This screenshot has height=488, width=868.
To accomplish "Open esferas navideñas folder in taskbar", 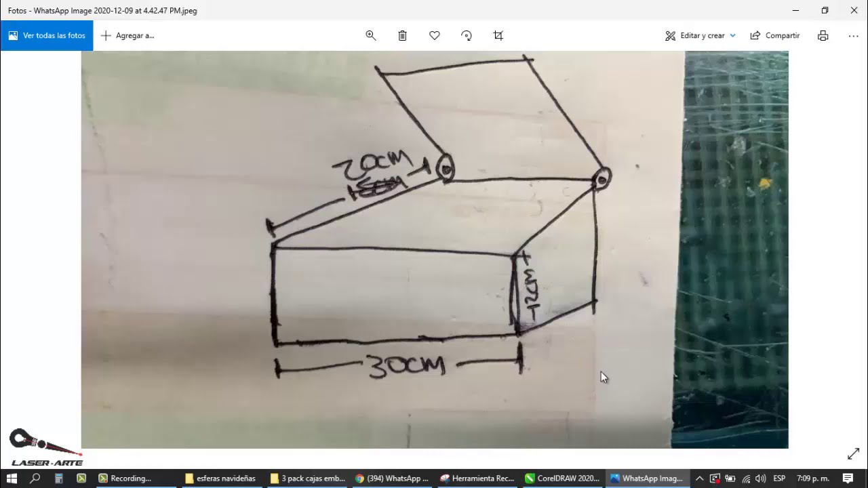I will (x=221, y=478).
